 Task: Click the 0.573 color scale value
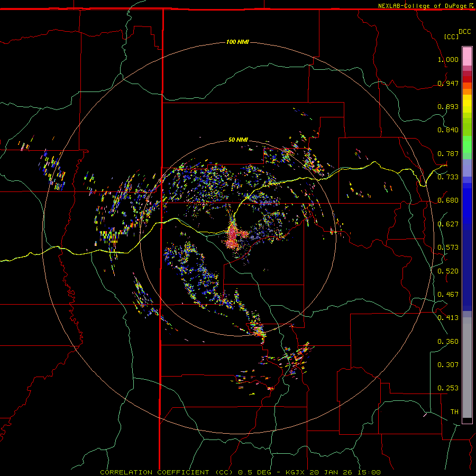pyautogui.click(x=448, y=248)
